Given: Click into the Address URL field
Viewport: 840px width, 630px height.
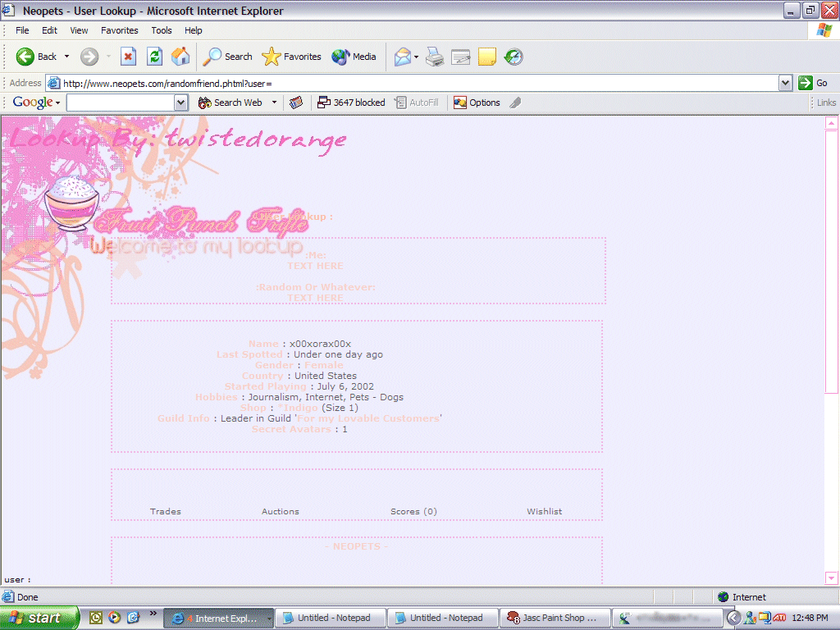Looking at the screenshot, I should click(419, 83).
